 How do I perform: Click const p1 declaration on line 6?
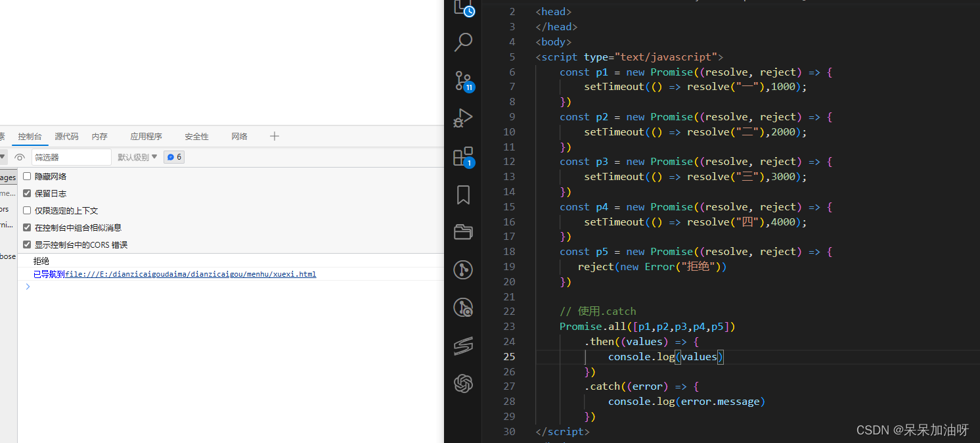coord(696,72)
